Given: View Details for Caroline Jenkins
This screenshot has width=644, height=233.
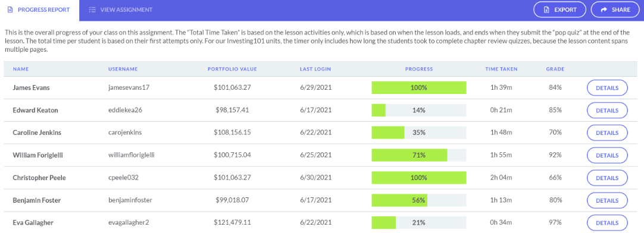Looking at the screenshot, I should coord(607,133).
